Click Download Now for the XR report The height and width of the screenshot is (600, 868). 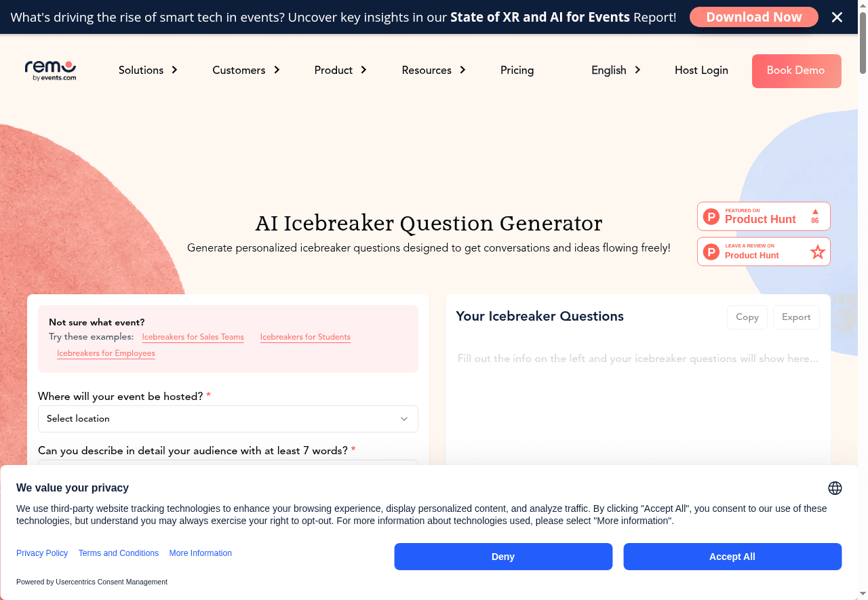(x=753, y=17)
